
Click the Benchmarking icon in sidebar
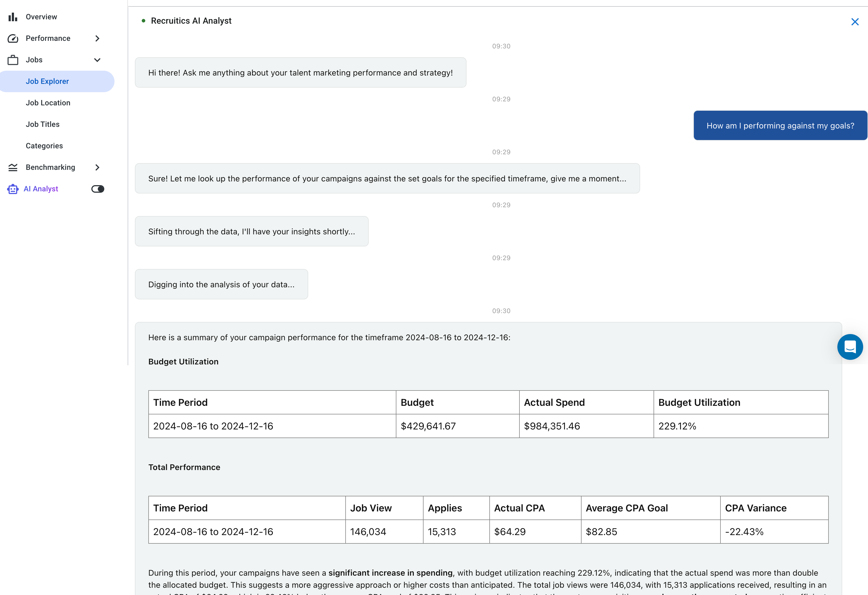13,167
